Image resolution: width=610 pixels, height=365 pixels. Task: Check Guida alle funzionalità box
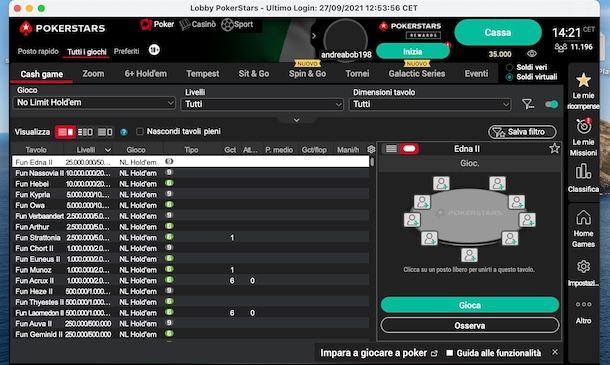click(x=450, y=353)
